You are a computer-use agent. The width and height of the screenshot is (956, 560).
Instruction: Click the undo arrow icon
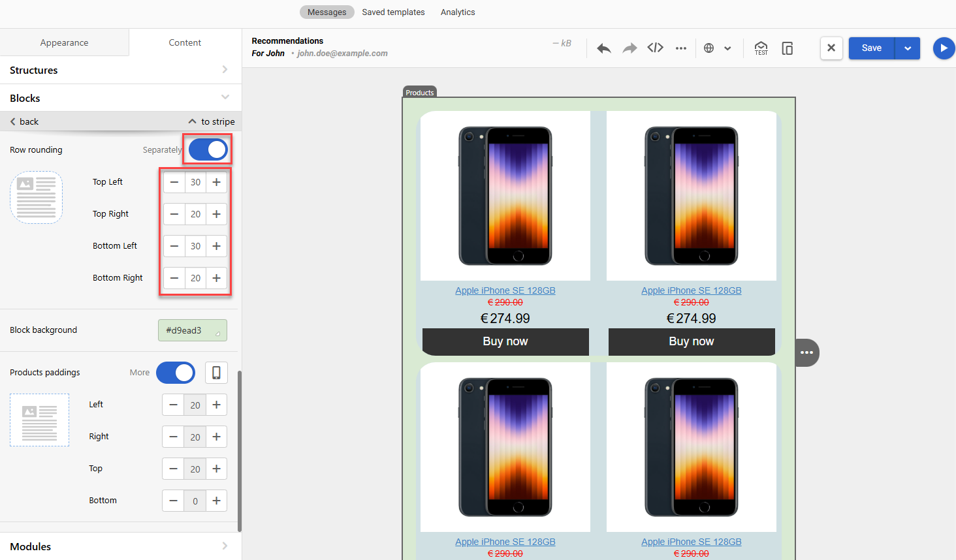point(604,48)
